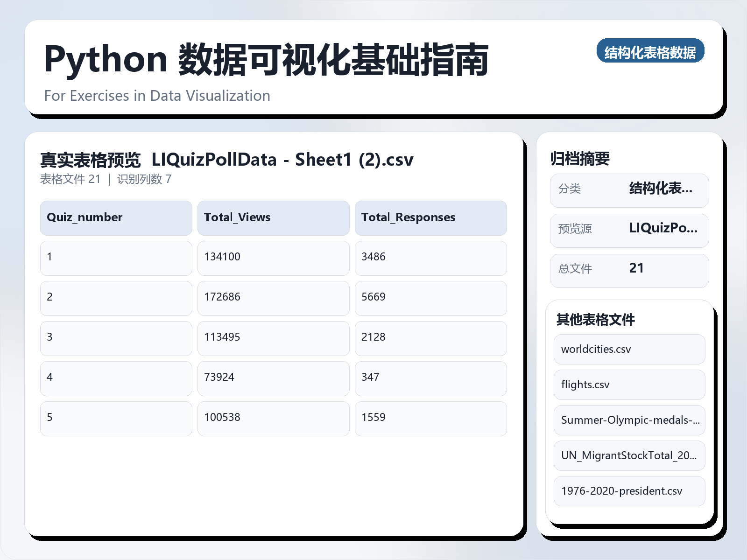Expand the Summer-Olympic-medals truncated entry
This screenshot has height=560, width=747.
click(629, 420)
